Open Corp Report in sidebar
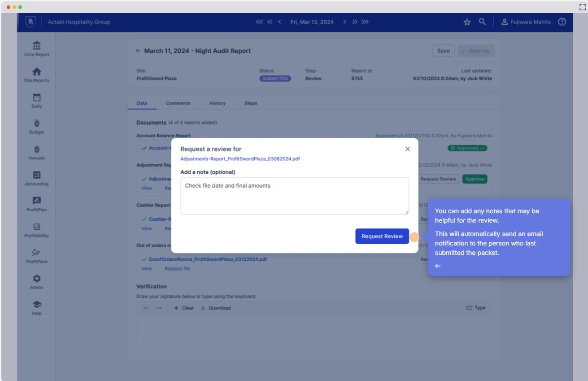This screenshot has height=381, width=588. [x=37, y=48]
